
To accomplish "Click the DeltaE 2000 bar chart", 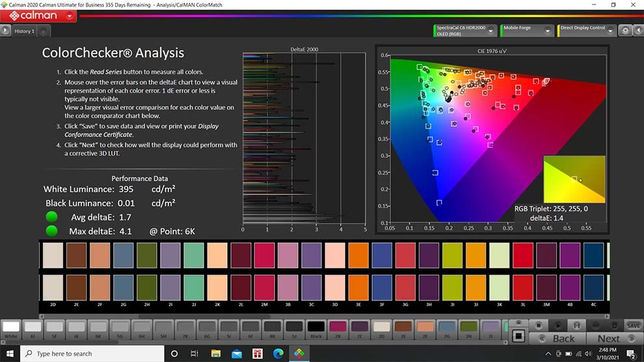I will coord(304,138).
